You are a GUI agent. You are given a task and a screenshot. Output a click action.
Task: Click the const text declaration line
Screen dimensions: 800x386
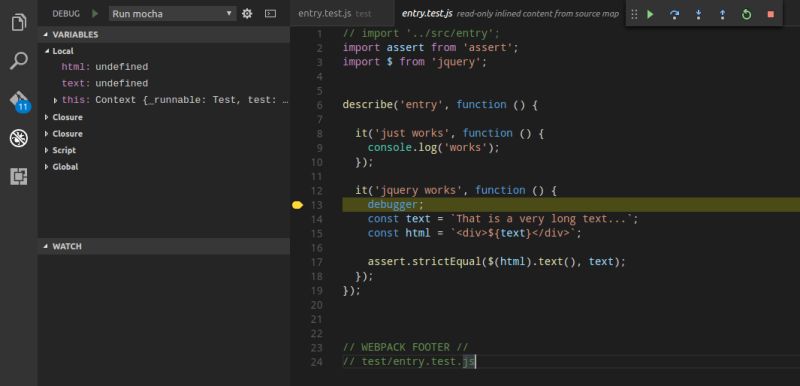click(503, 219)
